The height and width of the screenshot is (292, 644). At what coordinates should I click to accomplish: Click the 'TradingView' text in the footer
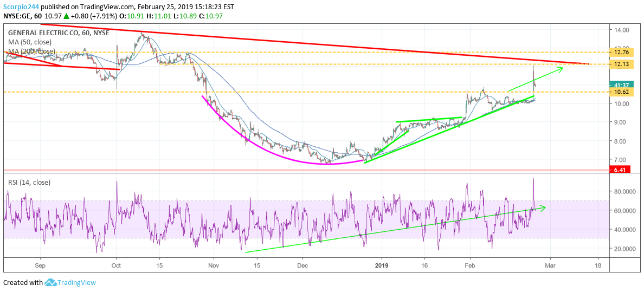[76, 283]
